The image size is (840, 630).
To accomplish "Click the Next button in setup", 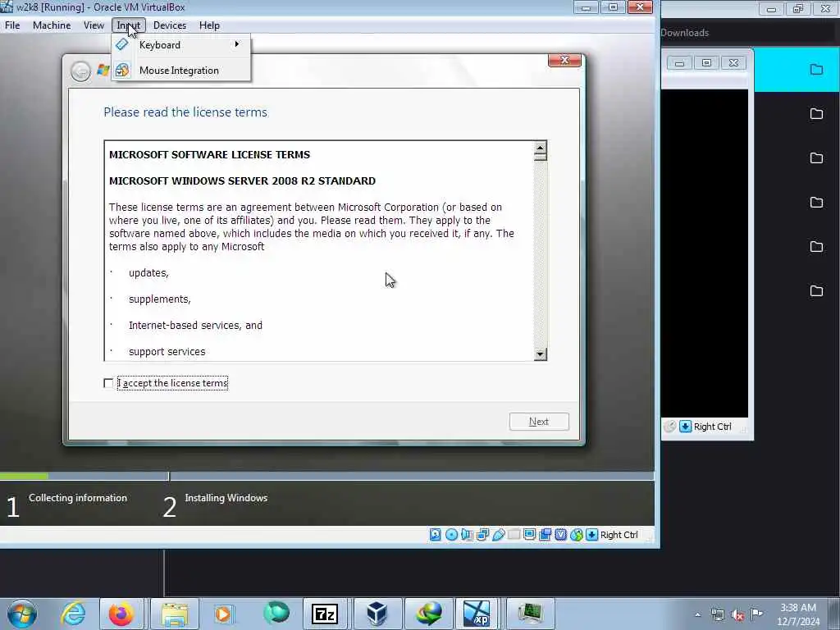I will [x=539, y=422].
